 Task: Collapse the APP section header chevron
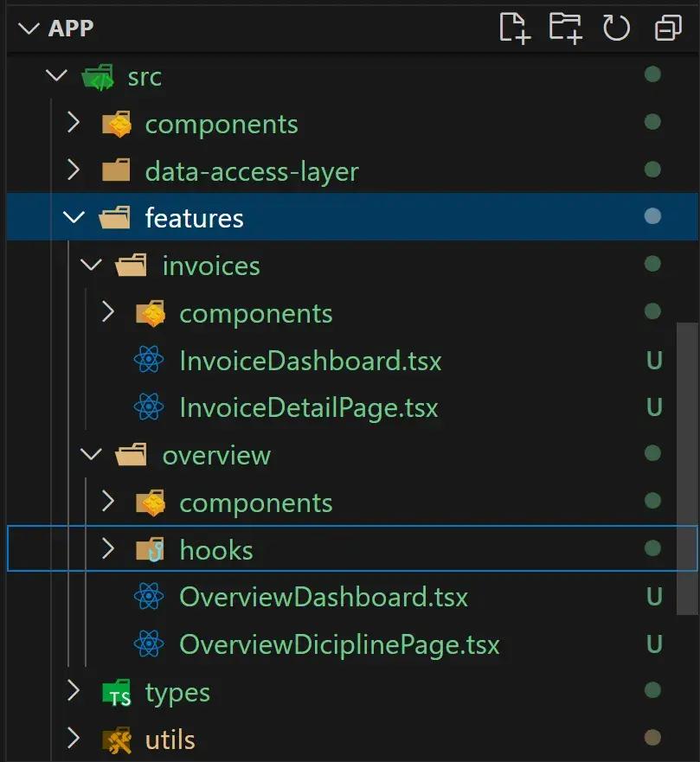click(29, 29)
